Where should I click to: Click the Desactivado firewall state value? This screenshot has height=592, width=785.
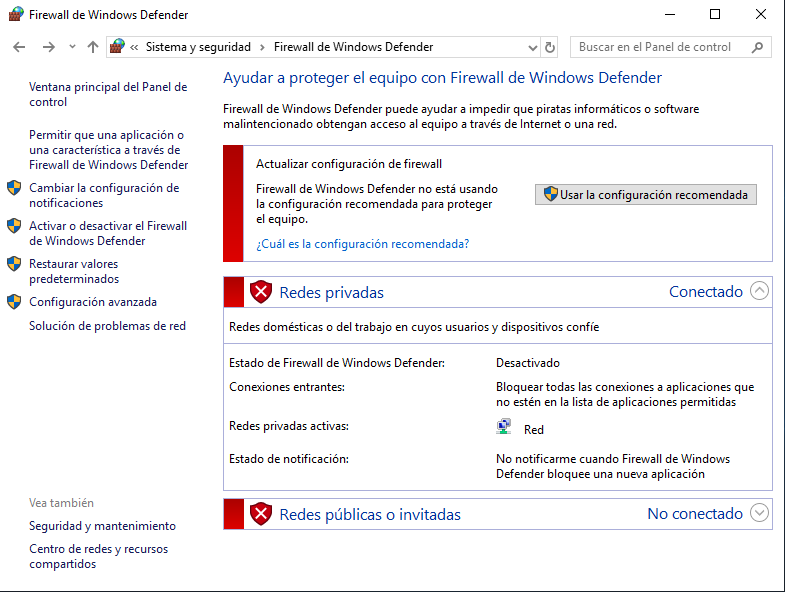click(x=528, y=363)
